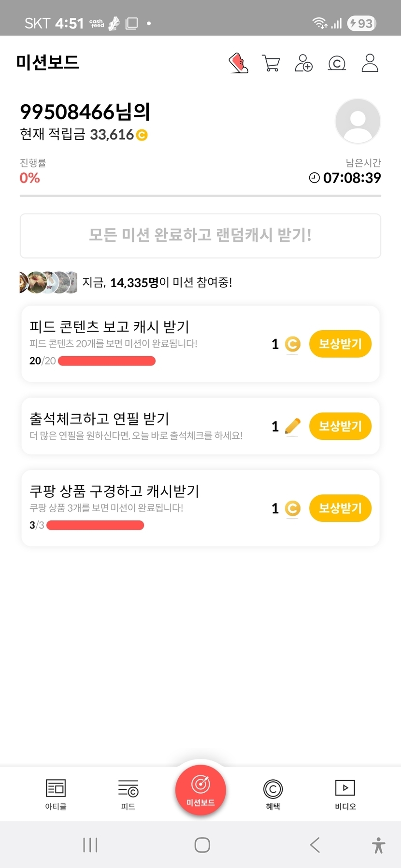Switch to the 아티클 tab
The height and width of the screenshot is (868, 401).
coord(56,794)
